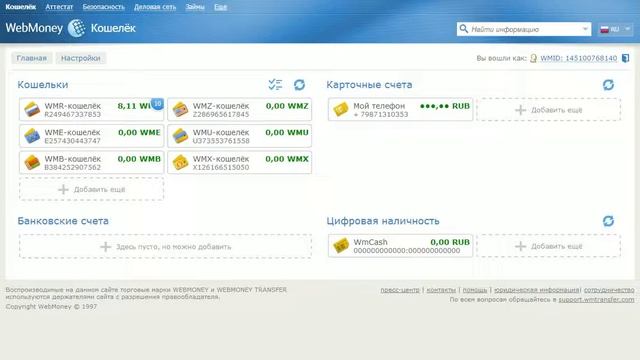Click the WMU wallet icon

tap(180, 136)
